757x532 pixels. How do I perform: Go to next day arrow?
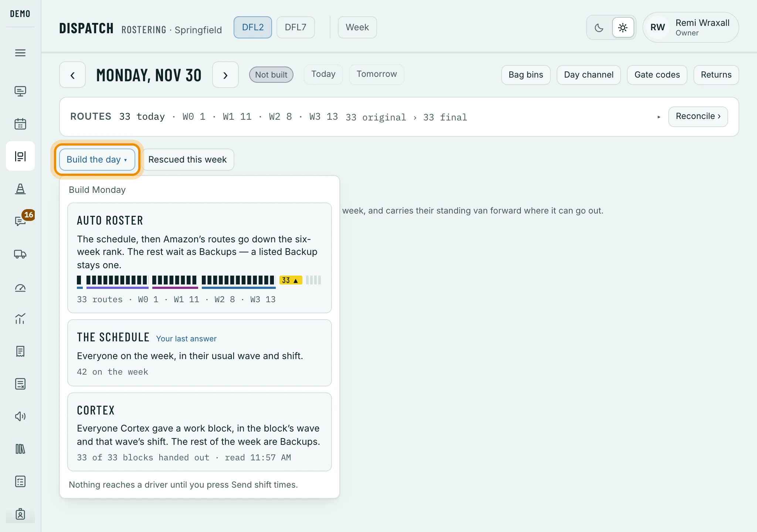tap(225, 75)
